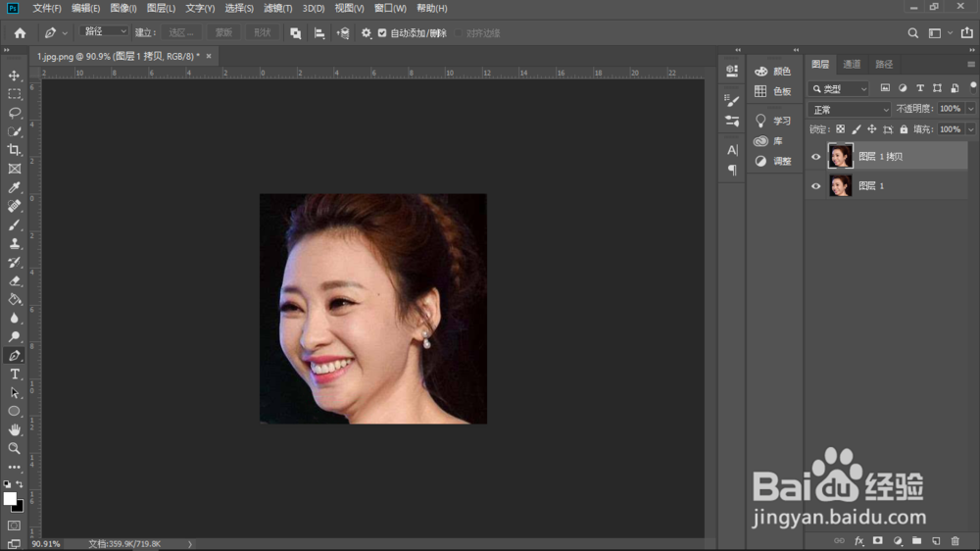Select the Lasso tool

pyautogui.click(x=14, y=113)
